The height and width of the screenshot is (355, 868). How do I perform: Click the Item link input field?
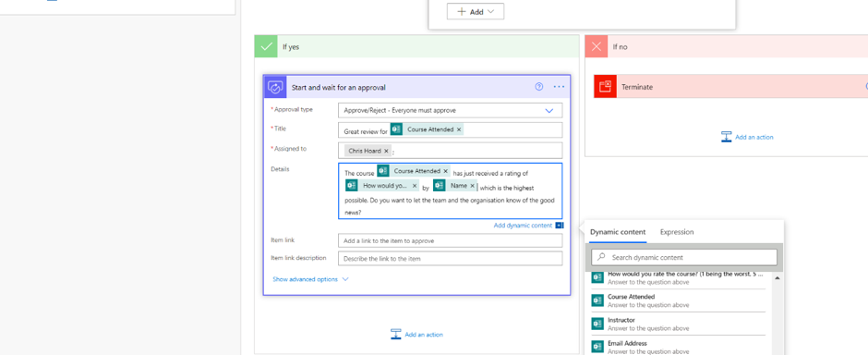[450, 241]
